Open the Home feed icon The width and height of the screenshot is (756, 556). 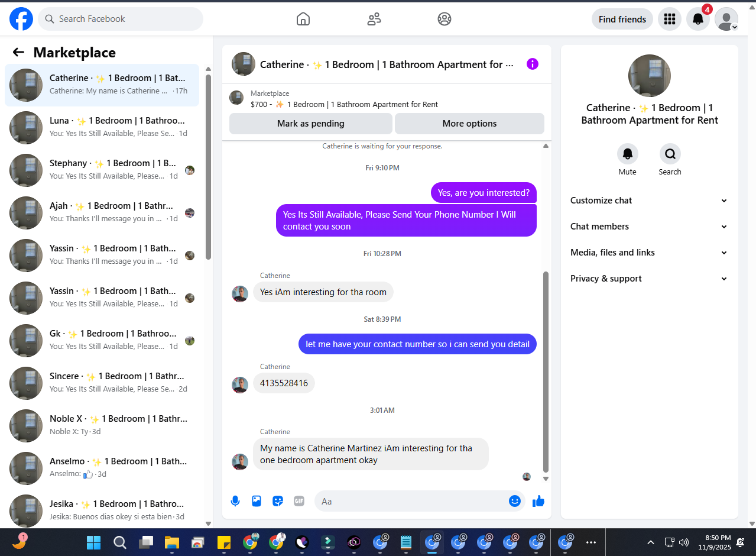click(x=303, y=19)
